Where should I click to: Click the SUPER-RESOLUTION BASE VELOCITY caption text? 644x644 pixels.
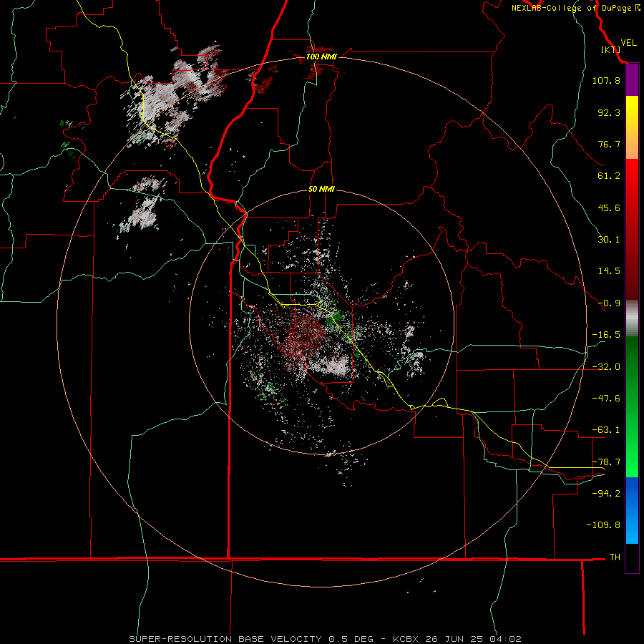(x=227, y=639)
